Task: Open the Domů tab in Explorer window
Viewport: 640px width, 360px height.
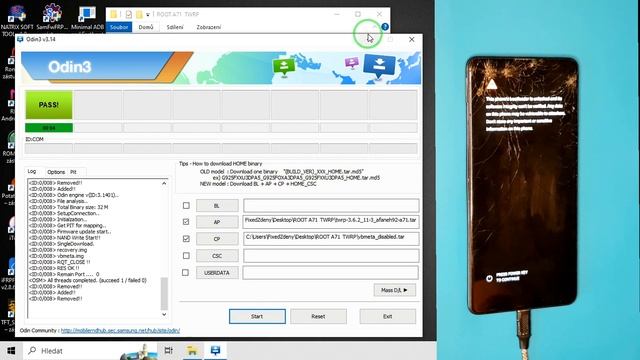Action: (146, 27)
